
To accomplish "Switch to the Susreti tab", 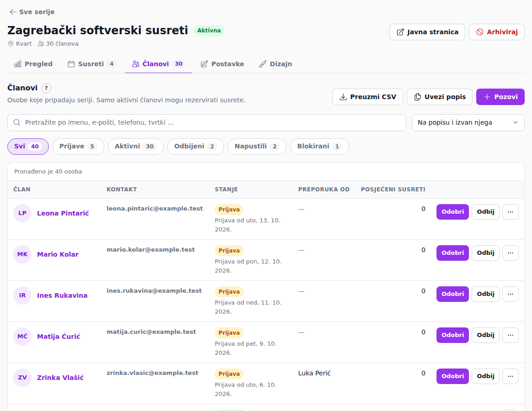I will point(92,64).
